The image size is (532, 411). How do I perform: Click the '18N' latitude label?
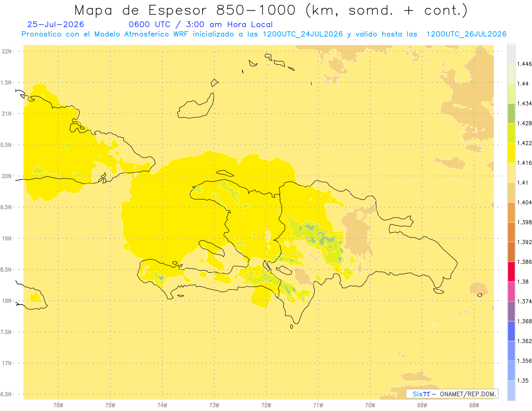click(x=8, y=301)
